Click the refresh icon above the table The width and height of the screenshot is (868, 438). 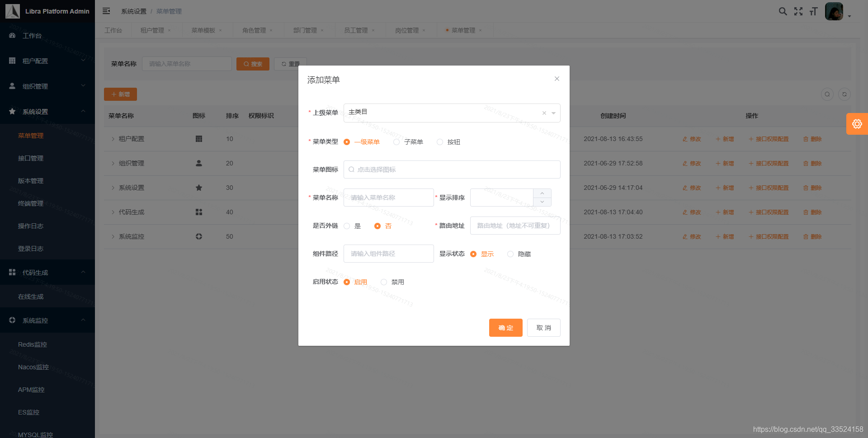point(844,94)
